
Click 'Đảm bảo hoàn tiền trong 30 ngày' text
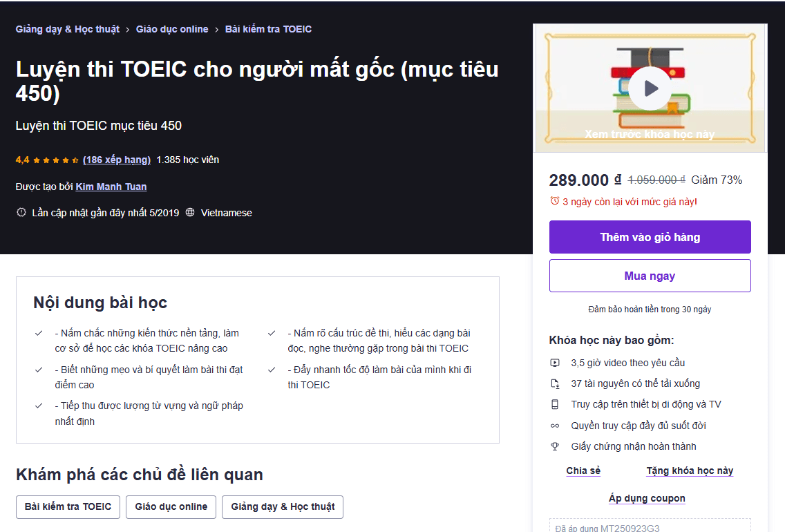(x=650, y=310)
